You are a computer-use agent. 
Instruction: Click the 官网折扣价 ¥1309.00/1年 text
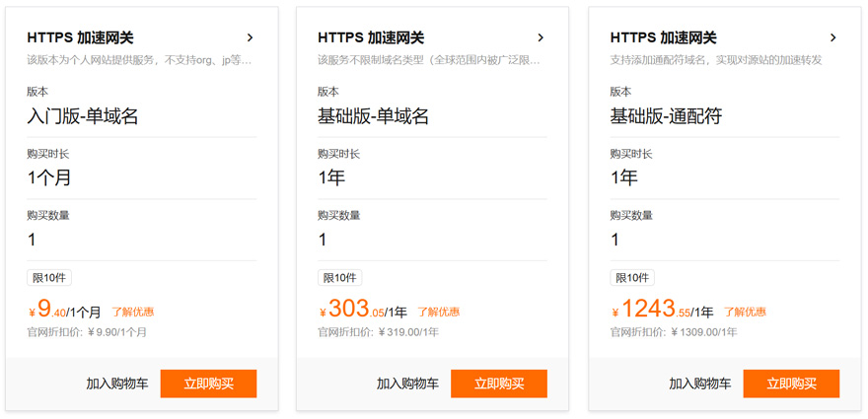click(x=674, y=332)
